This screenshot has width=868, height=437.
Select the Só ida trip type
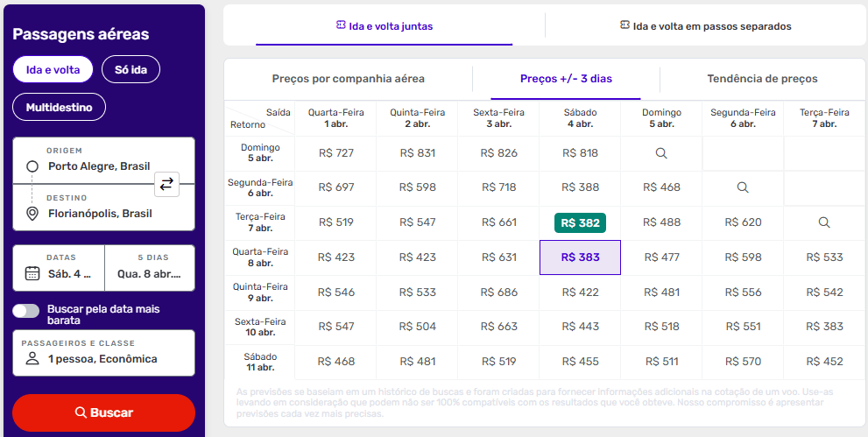(131, 69)
